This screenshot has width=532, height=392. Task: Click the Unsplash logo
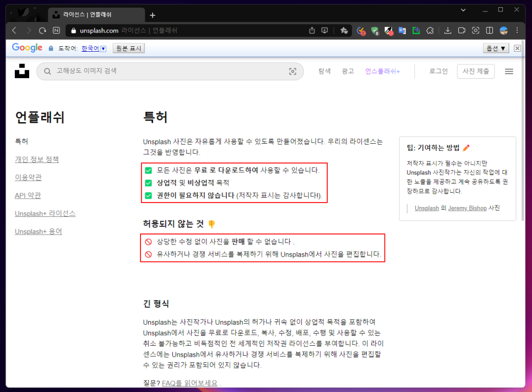pyautogui.click(x=22, y=71)
